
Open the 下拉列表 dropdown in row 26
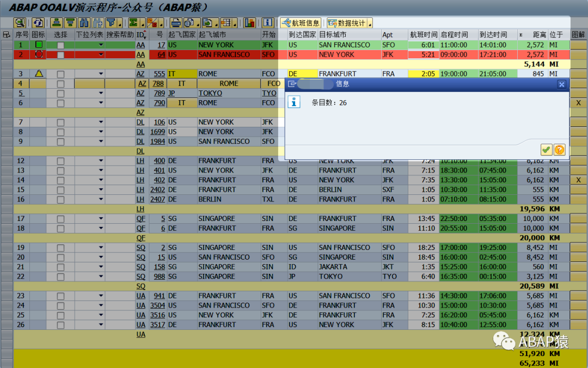(x=101, y=324)
